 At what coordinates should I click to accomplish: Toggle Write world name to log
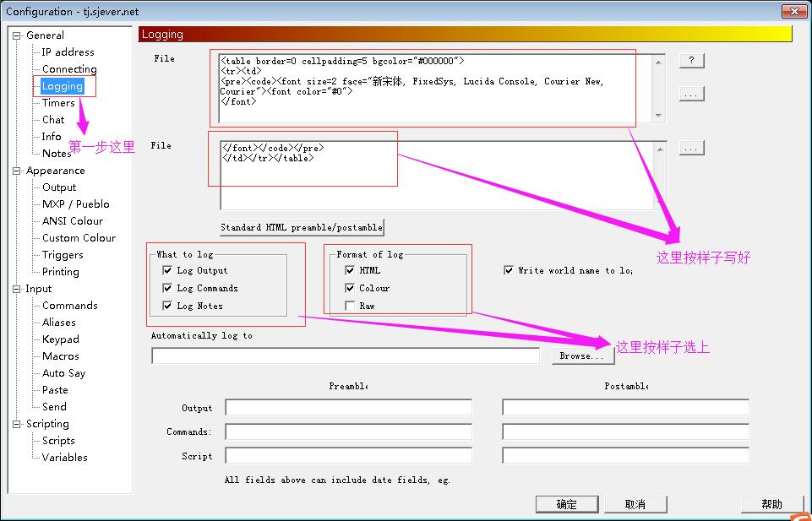pyautogui.click(x=509, y=270)
